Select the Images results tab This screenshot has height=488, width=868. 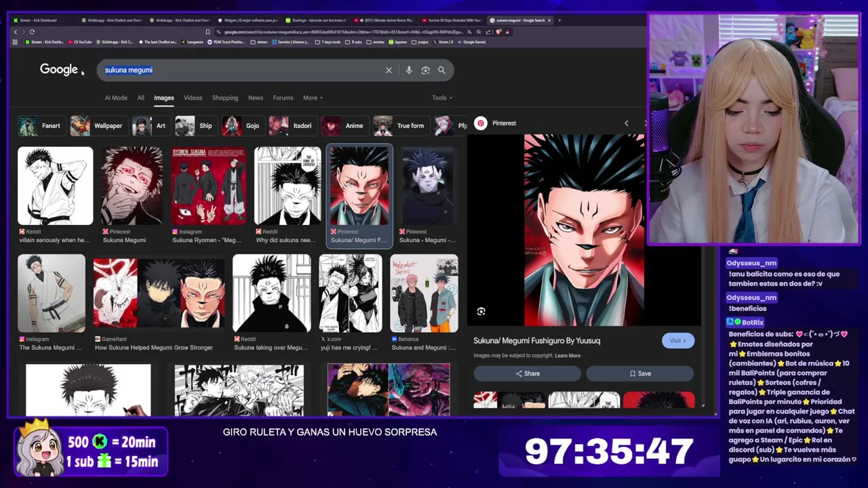163,98
